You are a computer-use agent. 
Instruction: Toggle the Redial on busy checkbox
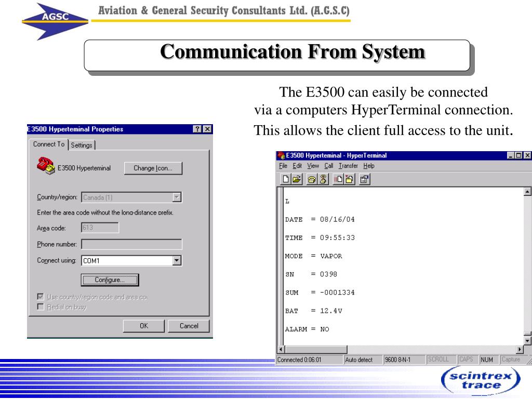click(x=41, y=307)
